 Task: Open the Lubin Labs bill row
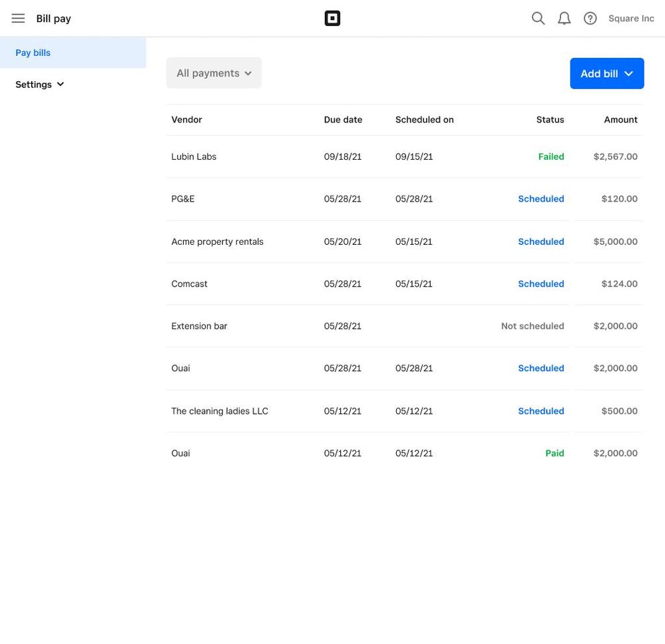point(194,157)
